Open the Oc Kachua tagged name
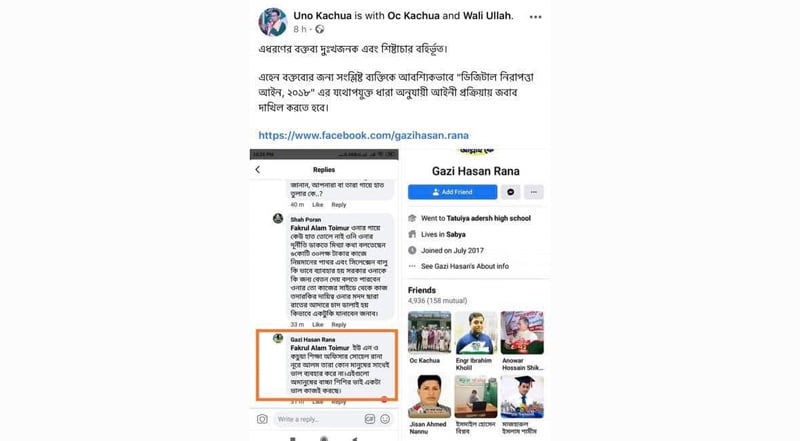This screenshot has width=800, height=441. pyautogui.click(x=413, y=16)
